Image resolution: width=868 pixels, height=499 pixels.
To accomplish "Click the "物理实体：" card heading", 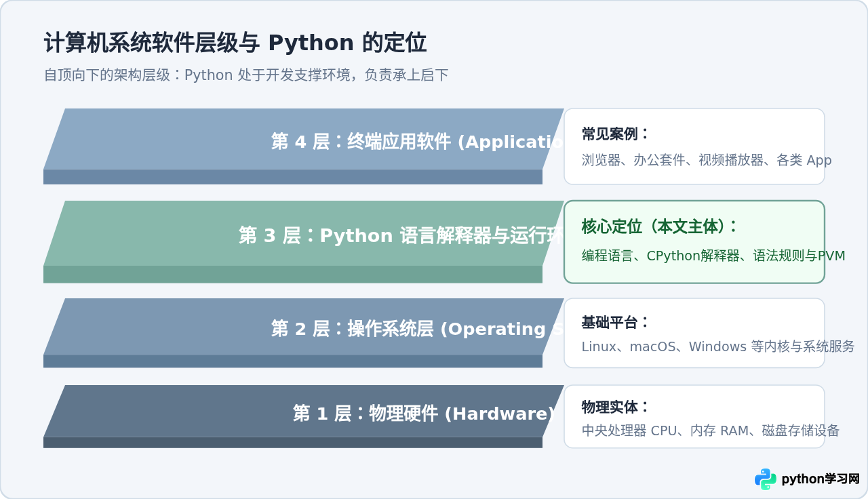I will (x=616, y=407).
